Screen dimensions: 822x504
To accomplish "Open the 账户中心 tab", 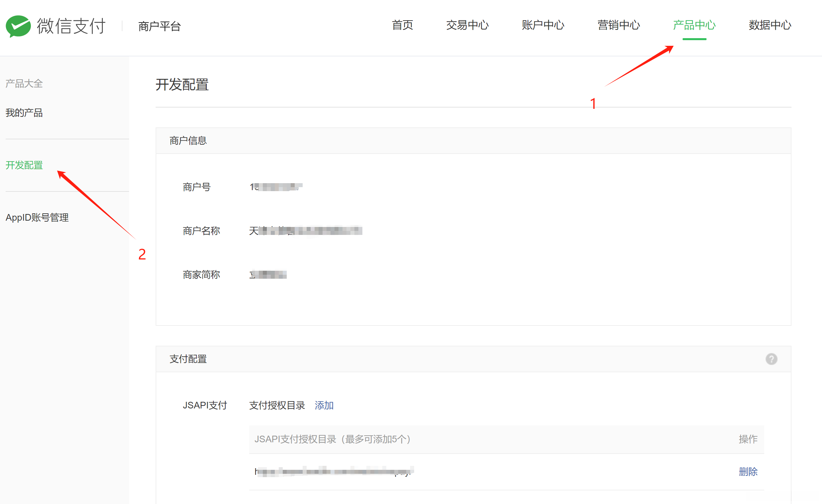I will click(543, 25).
